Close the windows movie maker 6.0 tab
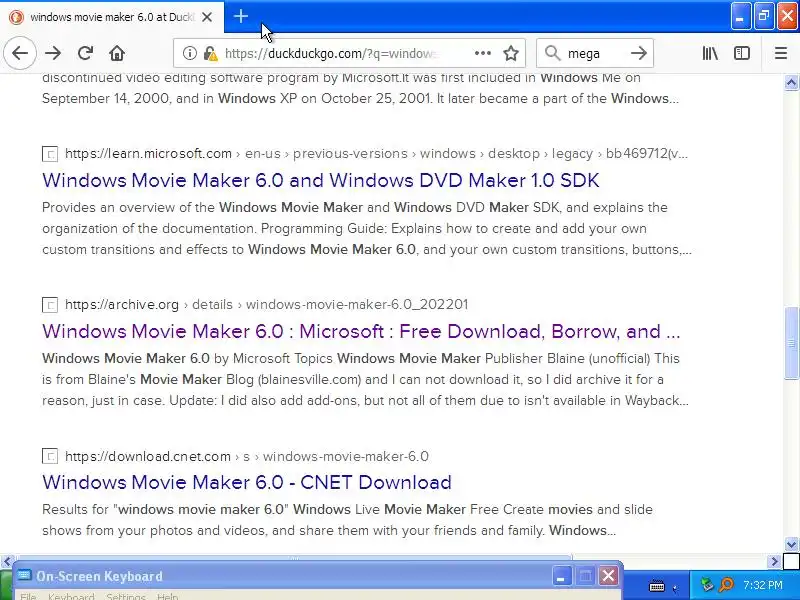The height and width of the screenshot is (600, 800). (x=207, y=17)
